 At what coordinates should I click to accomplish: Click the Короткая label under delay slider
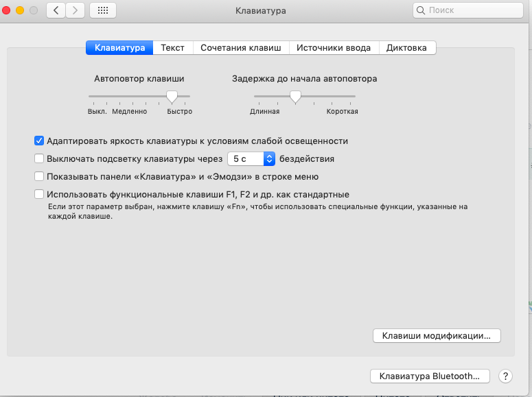[x=342, y=112]
